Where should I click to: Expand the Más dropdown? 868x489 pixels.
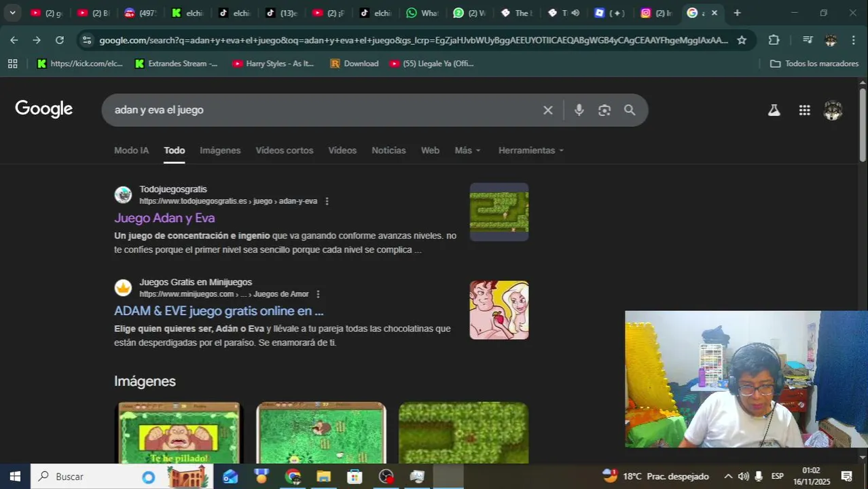468,150
